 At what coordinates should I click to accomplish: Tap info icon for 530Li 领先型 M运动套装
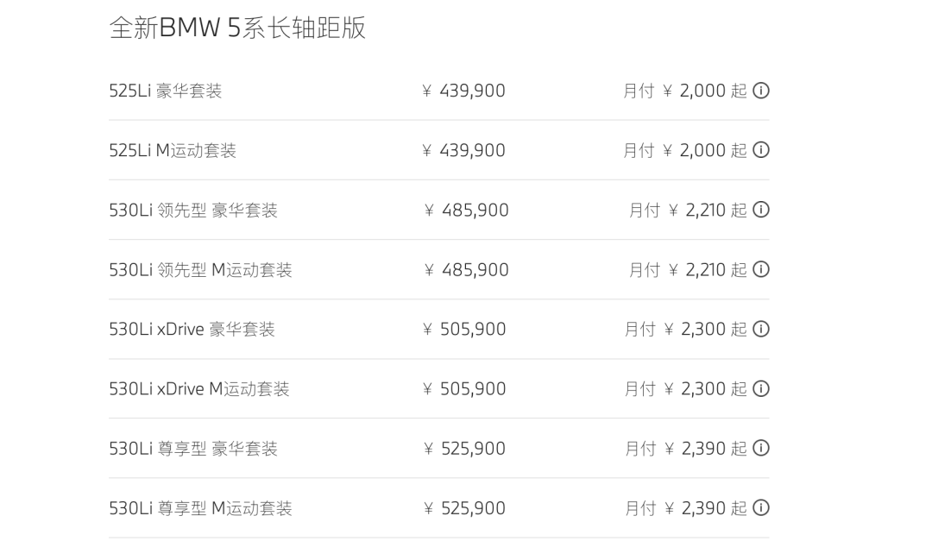tap(761, 269)
